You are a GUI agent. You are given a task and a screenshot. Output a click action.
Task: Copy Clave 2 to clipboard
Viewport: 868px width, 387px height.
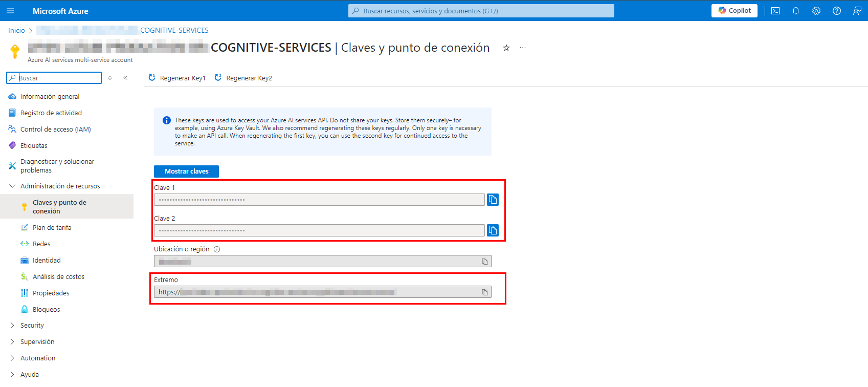click(493, 230)
